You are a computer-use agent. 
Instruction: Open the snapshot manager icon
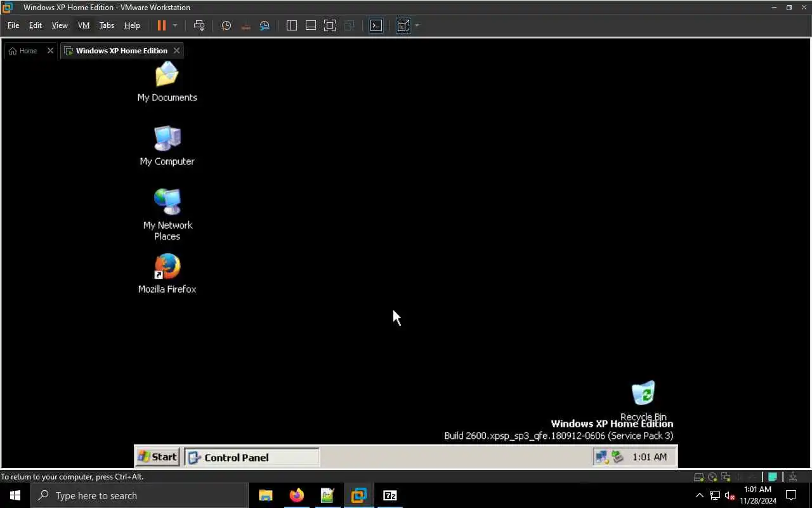[x=265, y=25]
